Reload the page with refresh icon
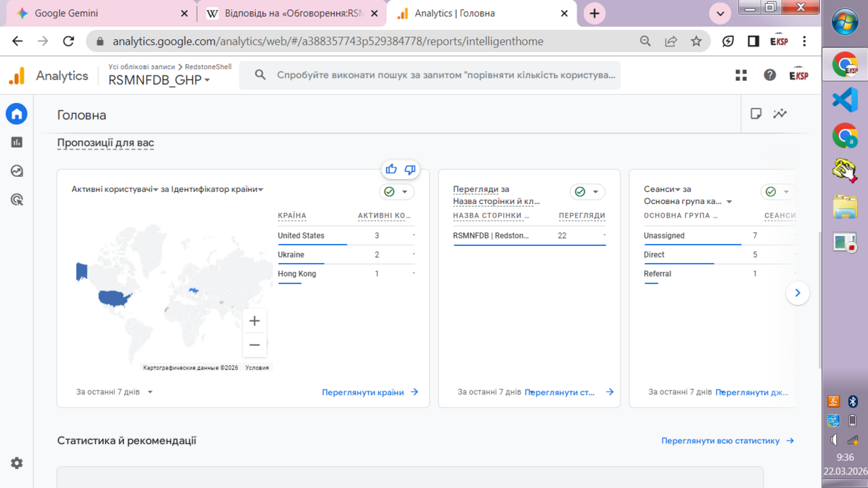The image size is (868, 488). [68, 41]
